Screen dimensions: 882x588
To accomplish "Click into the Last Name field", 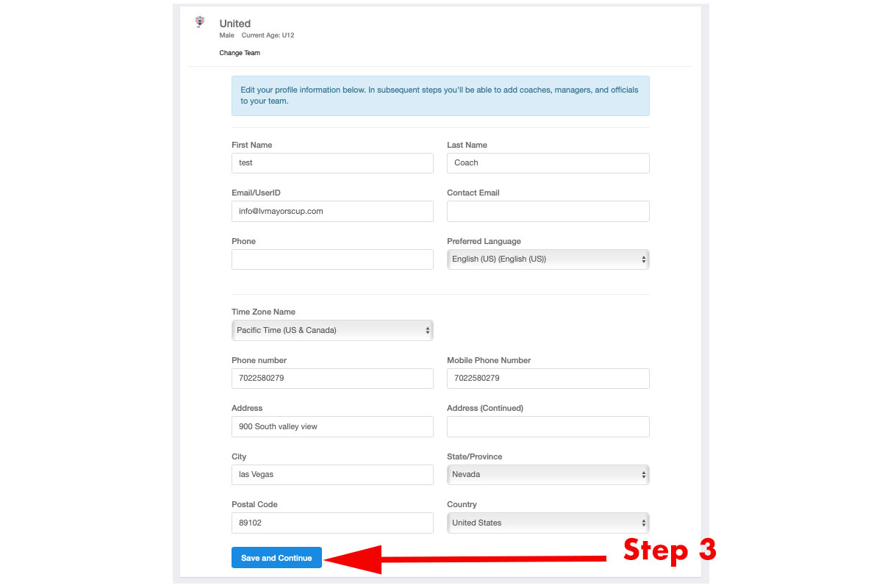I will [x=548, y=163].
